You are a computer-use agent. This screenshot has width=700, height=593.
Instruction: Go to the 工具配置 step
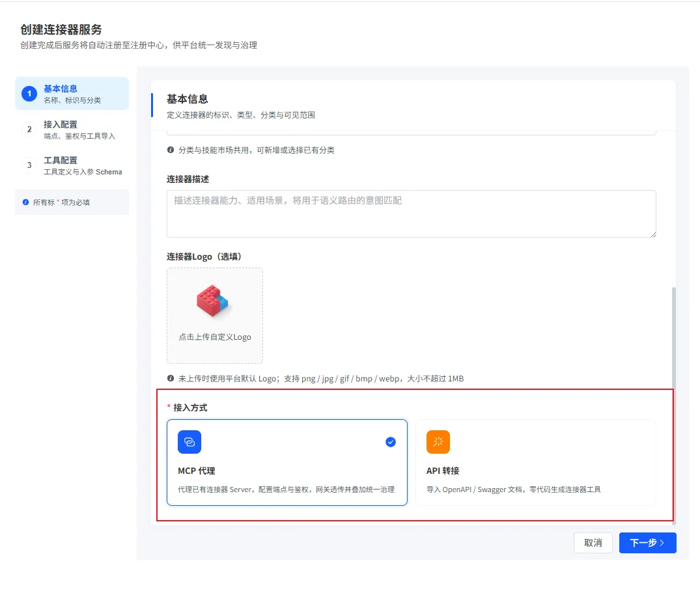72,165
